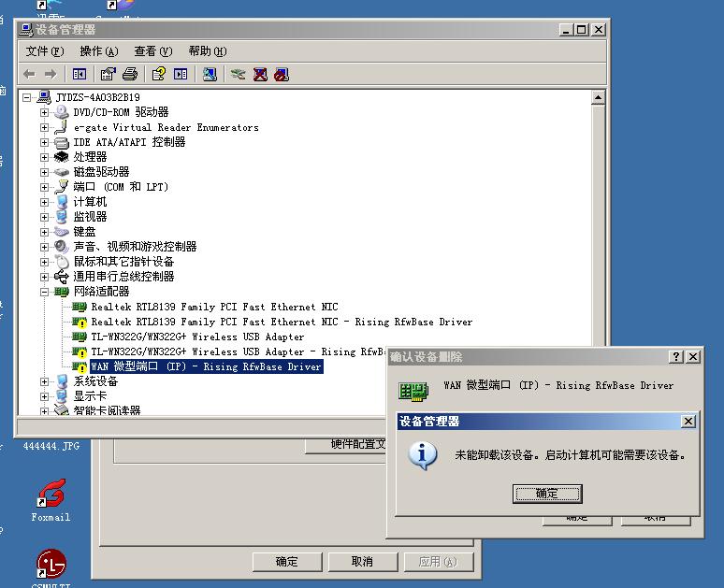
Task: Select Realtek RTL8139 NIC - Rising RfwBase Driver
Action: tap(282, 322)
